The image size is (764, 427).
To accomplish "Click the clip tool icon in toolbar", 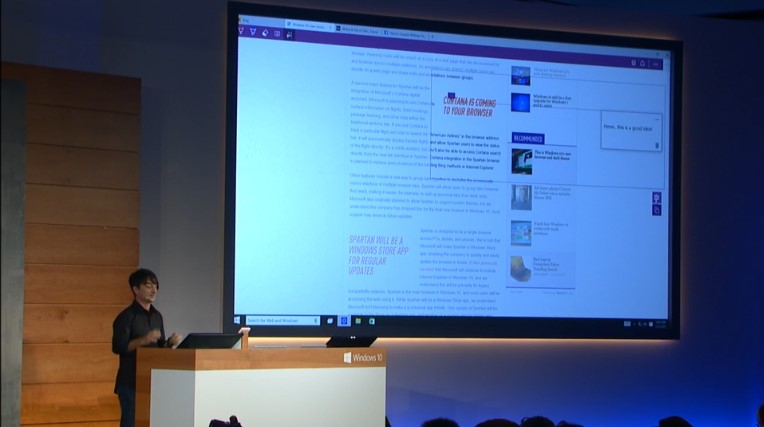I will [x=289, y=34].
